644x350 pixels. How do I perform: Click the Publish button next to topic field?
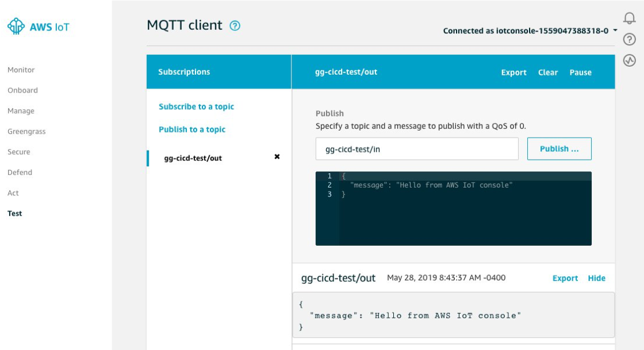point(559,149)
